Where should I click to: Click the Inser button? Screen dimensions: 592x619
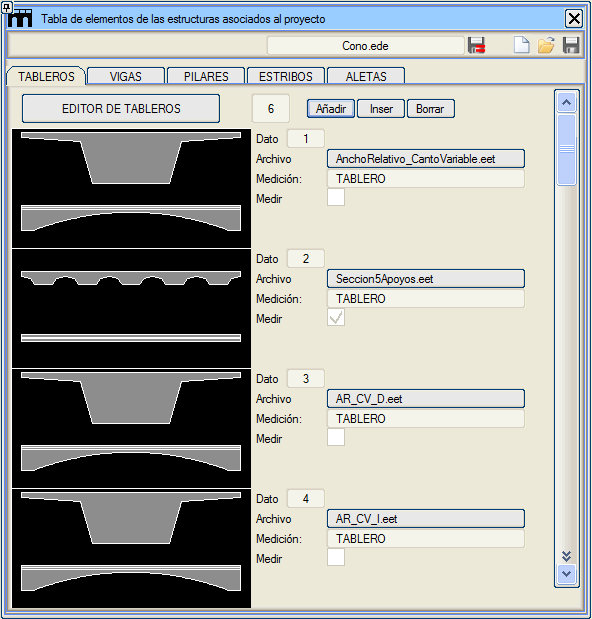pos(381,109)
